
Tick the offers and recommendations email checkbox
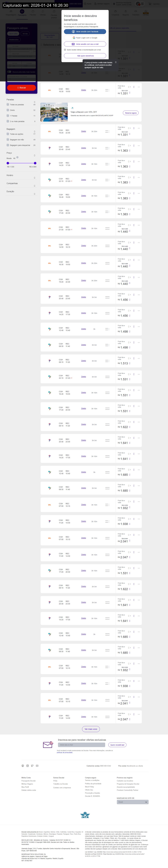(x=65, y=50)
